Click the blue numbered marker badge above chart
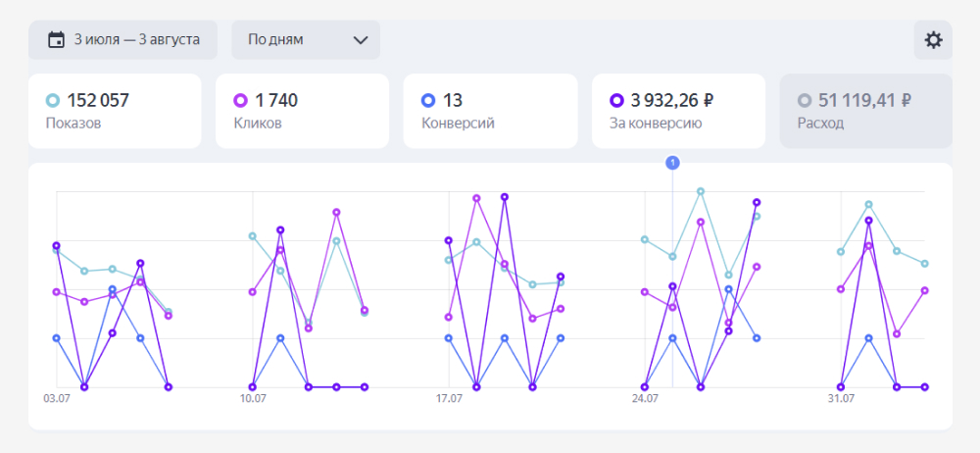 (x=672, y=163)
